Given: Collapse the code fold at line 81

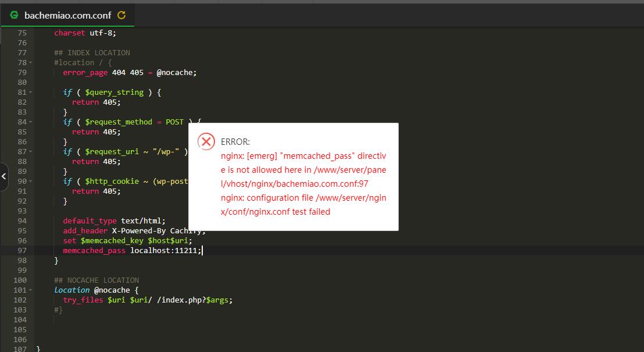Looking at the screenshot, I should coord(30,93).
